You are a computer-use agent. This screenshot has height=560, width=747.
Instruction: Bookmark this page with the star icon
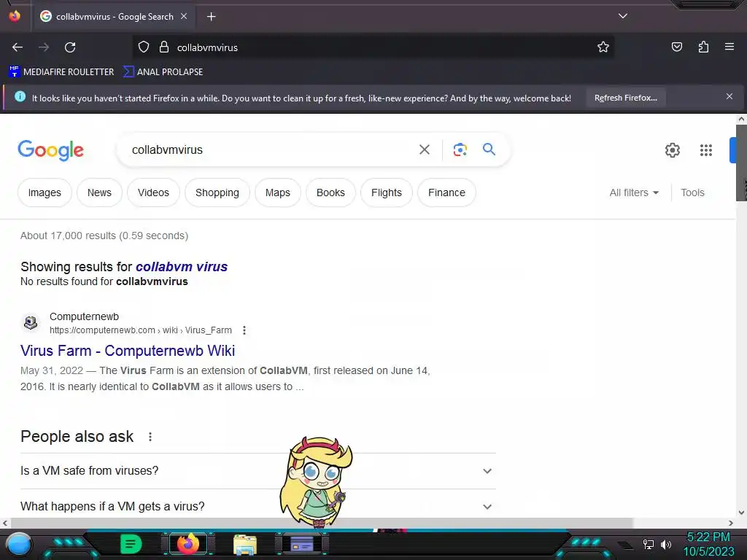coord(603,47)
